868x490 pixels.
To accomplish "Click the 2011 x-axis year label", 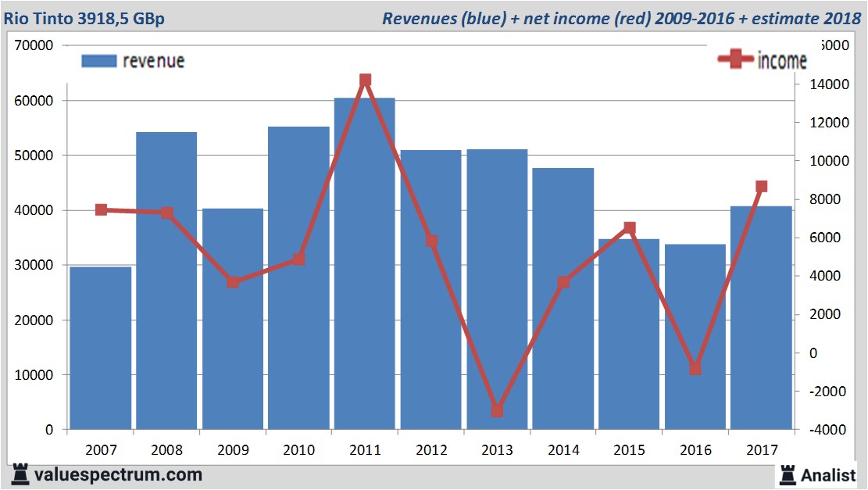I will (x=366, y=449).
